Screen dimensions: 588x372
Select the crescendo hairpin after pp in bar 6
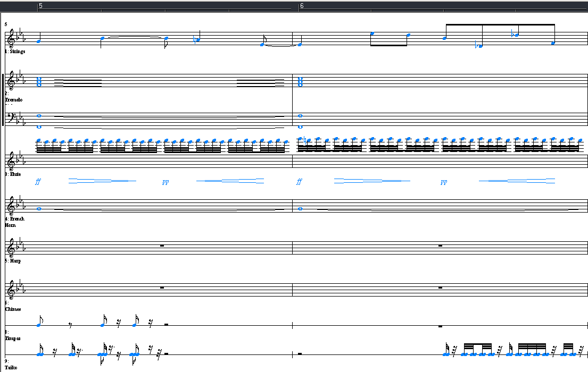[x=517, y=181]
